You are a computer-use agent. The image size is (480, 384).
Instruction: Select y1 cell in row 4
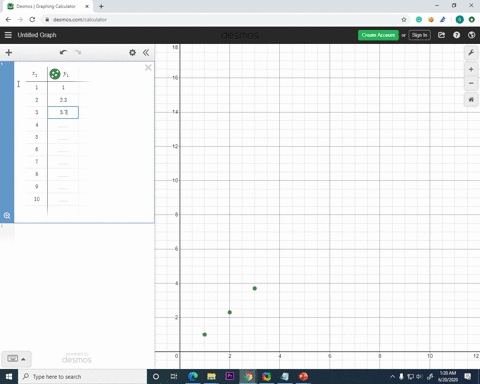(x=63, y=125)
